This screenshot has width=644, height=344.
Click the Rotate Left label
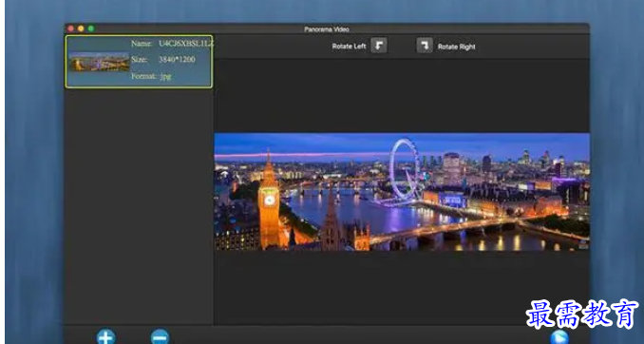[349, 47]
